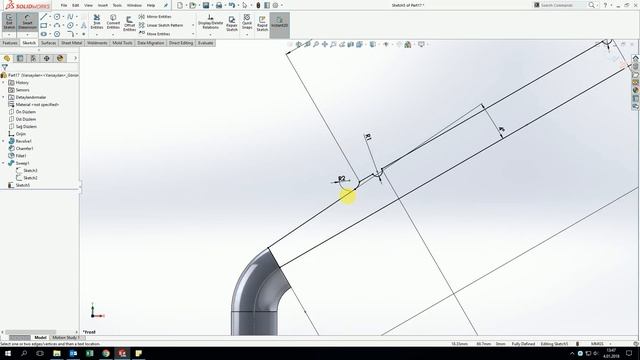Click the feature tree filter icon
The height and width of the screenshot is (360, 640).
click(x=4, y=67)
